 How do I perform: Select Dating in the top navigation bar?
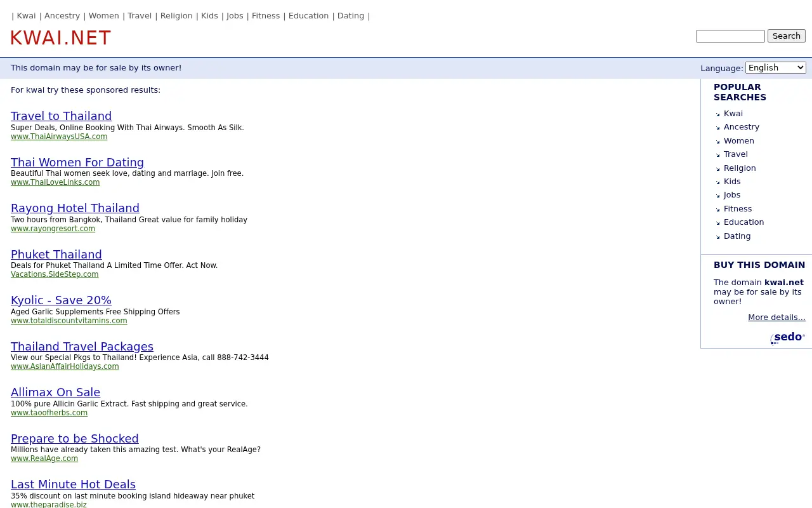click(x=351, y=16)
